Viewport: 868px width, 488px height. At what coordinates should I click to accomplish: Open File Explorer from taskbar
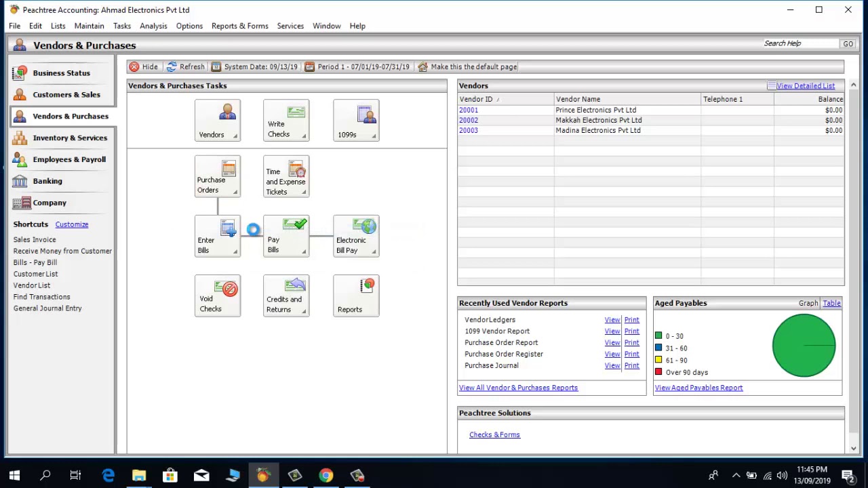[x=139, y=475]
